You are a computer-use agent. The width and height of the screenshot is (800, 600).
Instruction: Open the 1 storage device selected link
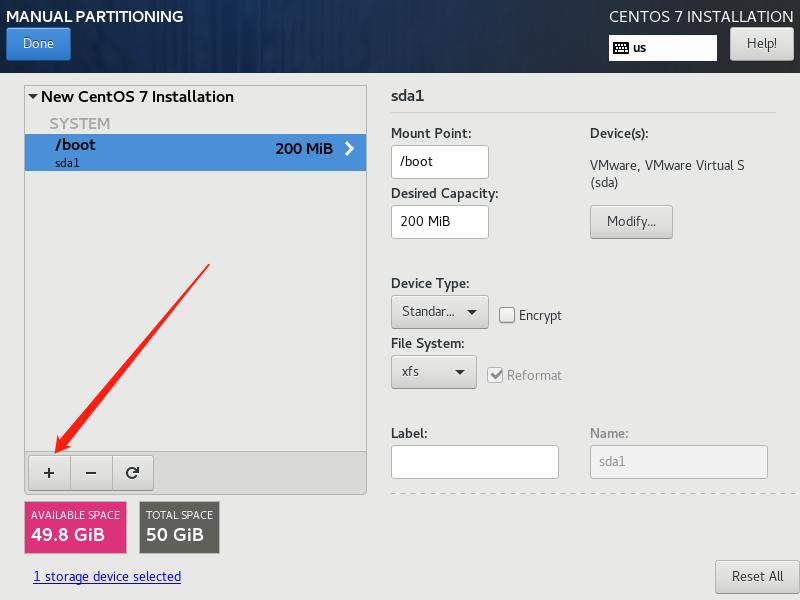click(x=106, y=576)
